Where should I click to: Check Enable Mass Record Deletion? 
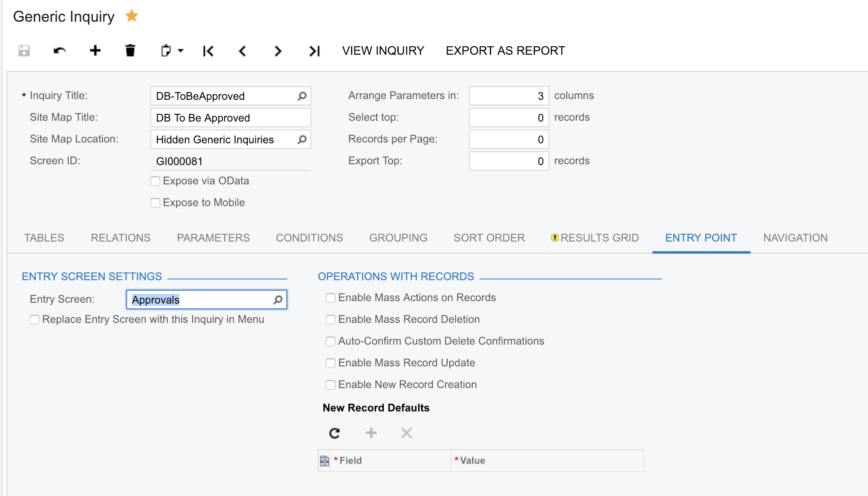[330, 319]
